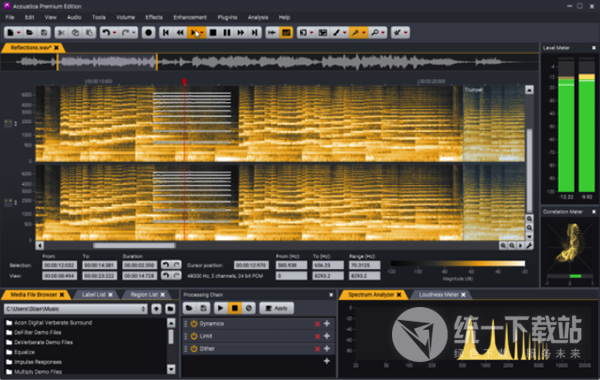Jump to end with the Skip to End button
This screenshot has height=380, width=600.
pyautogui.click(x=254, y=33)
